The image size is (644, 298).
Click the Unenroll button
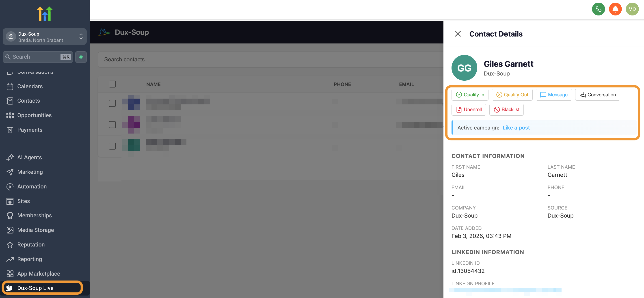point(469,110)
